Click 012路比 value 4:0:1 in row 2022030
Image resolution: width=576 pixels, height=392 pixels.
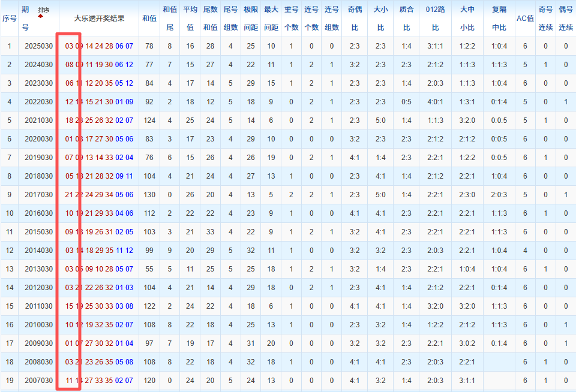coord(436,102)
